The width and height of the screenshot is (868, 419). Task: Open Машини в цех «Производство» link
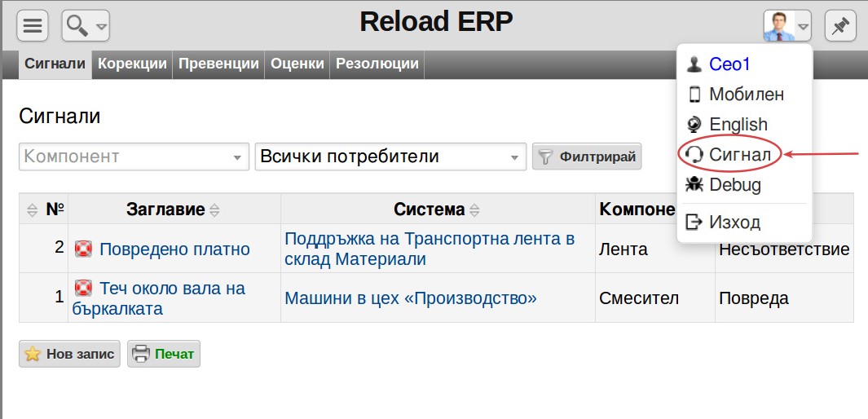click(411, 298)
